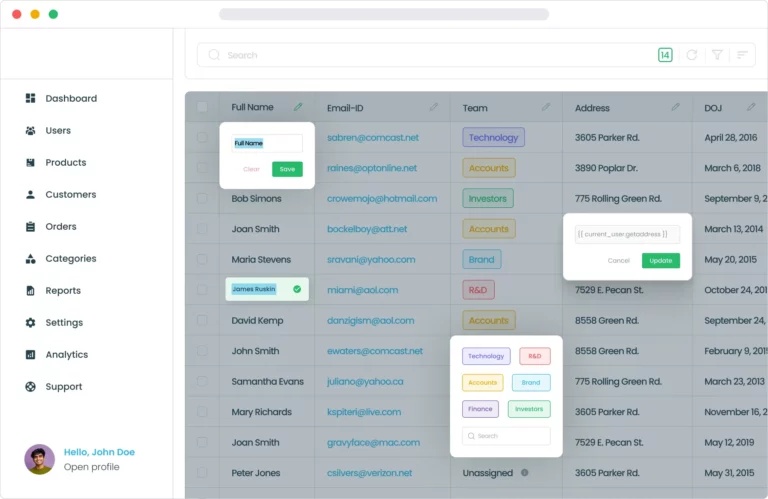This screenshot has height=499, width=768.
Task: Select the checkbox for Peter Jones row
Action: pyautogui.click(x=203, y=473)
